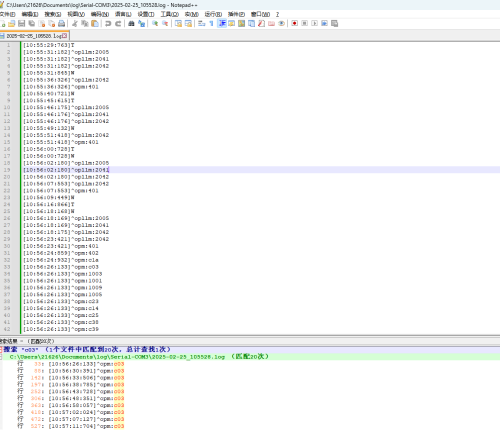Open the 工具(O) Tools menu
The height and width of the screenshot is (430, 500).
(170, 14)
